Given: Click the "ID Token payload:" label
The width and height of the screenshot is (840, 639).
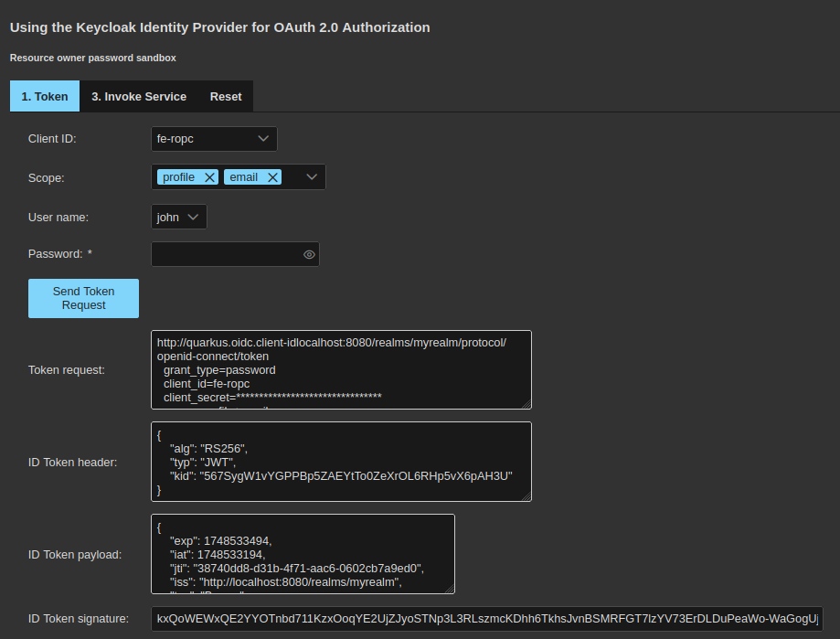Looking at the screenshot, I should 75,555.
